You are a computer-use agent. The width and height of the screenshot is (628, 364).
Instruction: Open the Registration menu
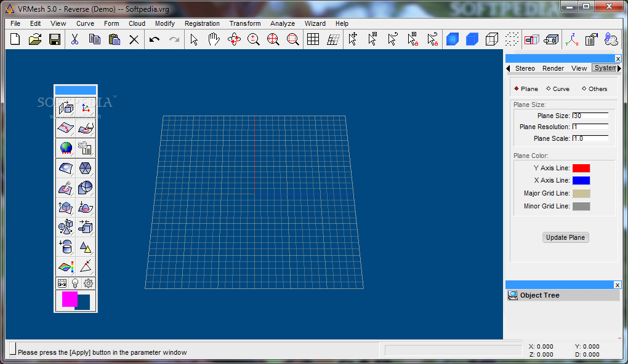tap(203, 23)
